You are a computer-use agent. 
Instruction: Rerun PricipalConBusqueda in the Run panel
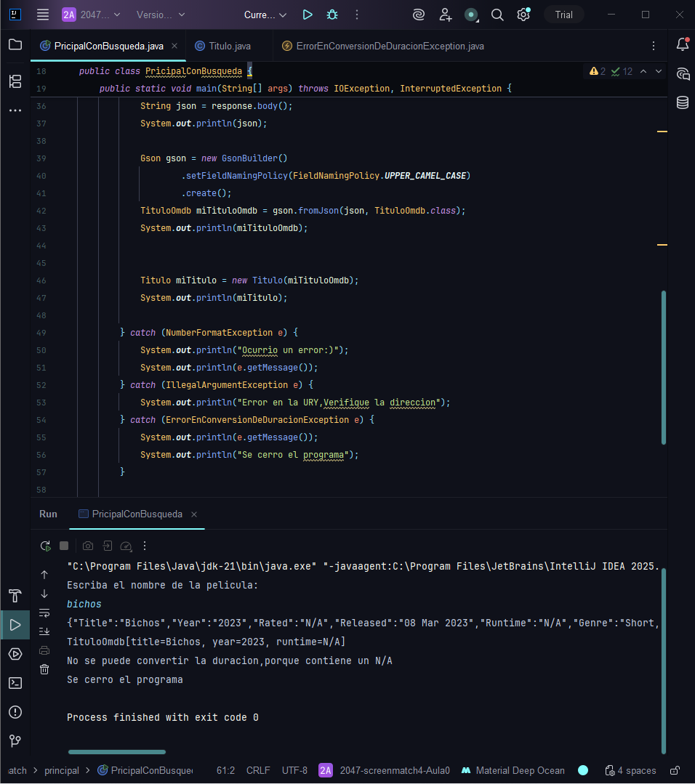point(45,546)
